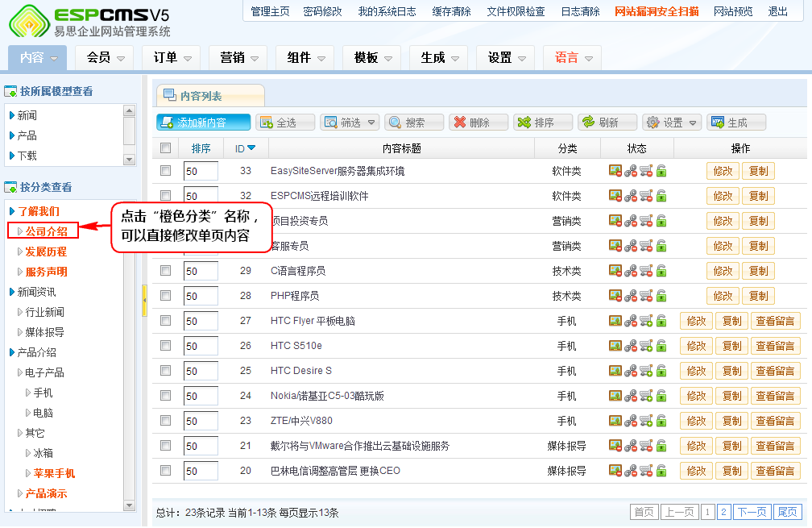Check the HTC S510e row checkbox

pyautogui.click(x=166, y=345)
